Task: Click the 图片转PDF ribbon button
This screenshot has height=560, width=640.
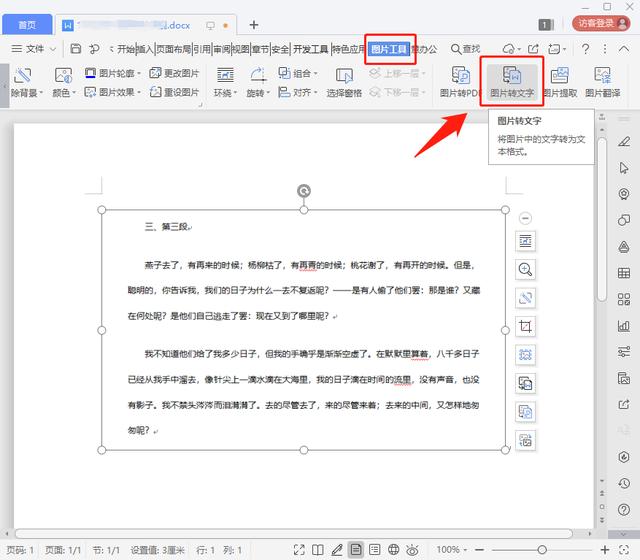Action: click(x=460, y=82)
